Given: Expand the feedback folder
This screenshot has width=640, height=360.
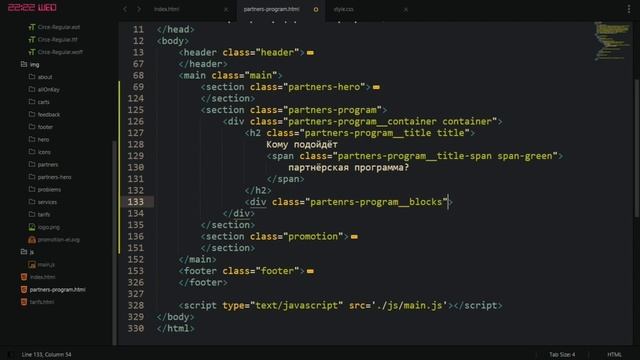Looking at the screenshot, I should point(49,115).
